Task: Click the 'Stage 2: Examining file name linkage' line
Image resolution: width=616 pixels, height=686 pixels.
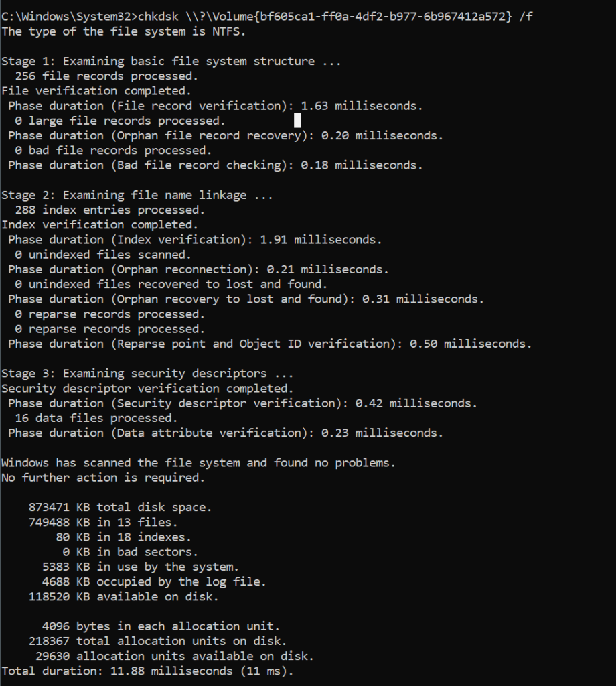Action: point(137,195)
